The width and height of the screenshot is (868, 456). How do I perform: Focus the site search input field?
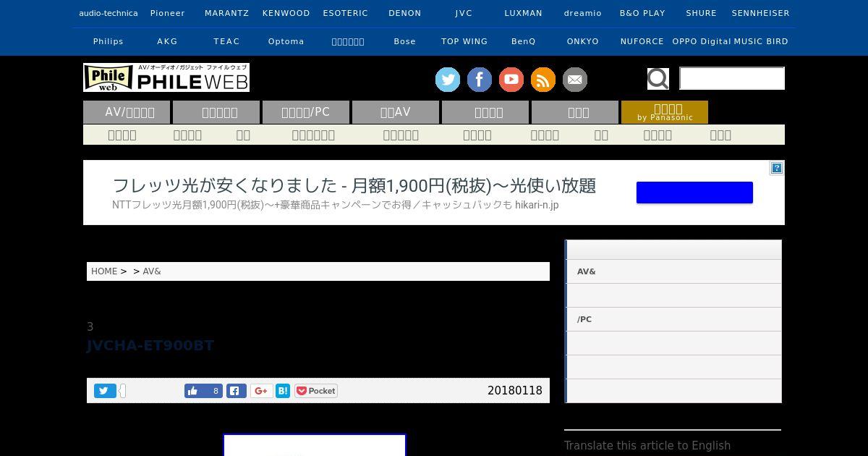pyautogui.click(x=732, y=78)
